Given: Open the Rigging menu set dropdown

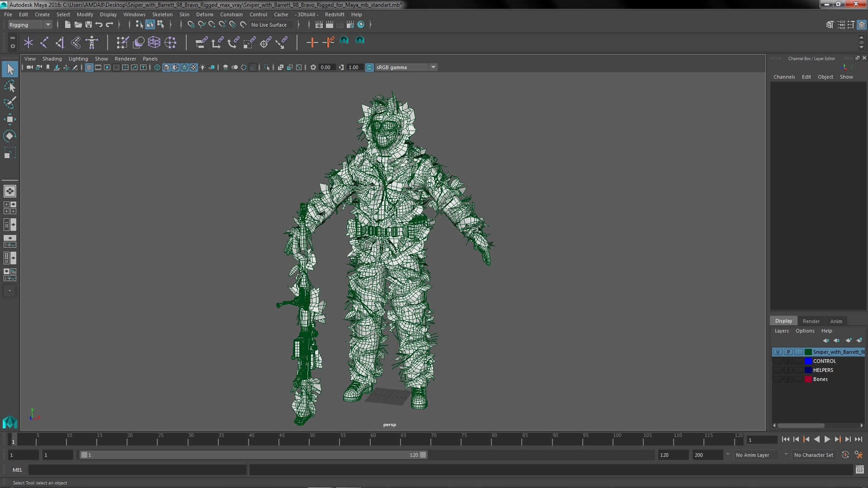Looking at the screenshot, I should click(x=30, y=25).
